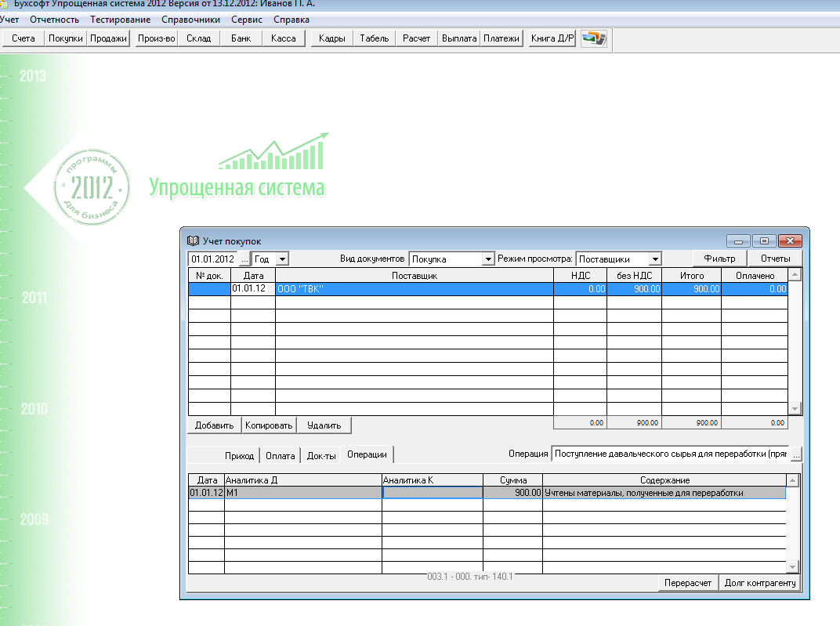Click the Поставщик column header

pyautogui.click(x=414, y=276)
